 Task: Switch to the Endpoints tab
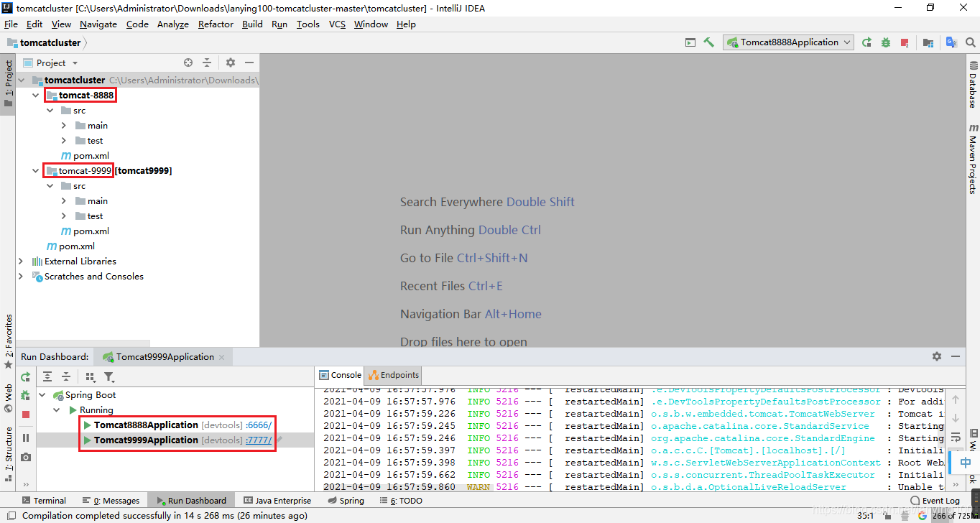pyautogui.click(x=394, y=375)
